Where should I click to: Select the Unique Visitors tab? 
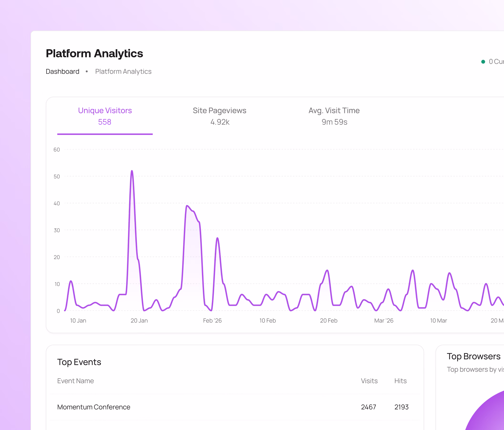(x=105, y=116)
